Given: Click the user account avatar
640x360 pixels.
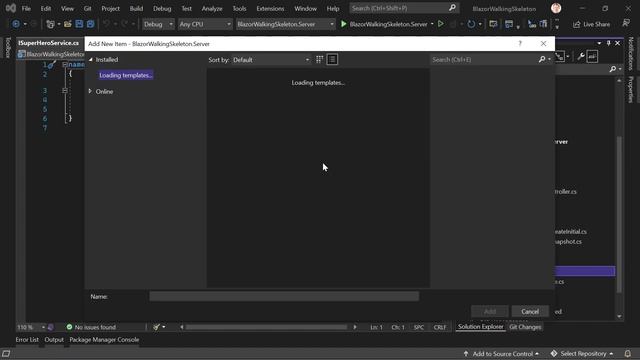Looking at the screenshot, I should [556, 8].
